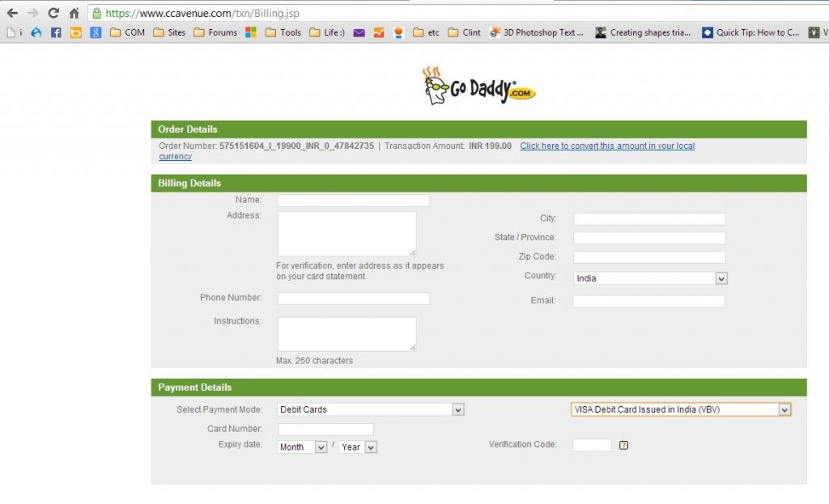Click the green padlock security icon
The width and height of the screenshot is (829, 504).
coord(96,13)
